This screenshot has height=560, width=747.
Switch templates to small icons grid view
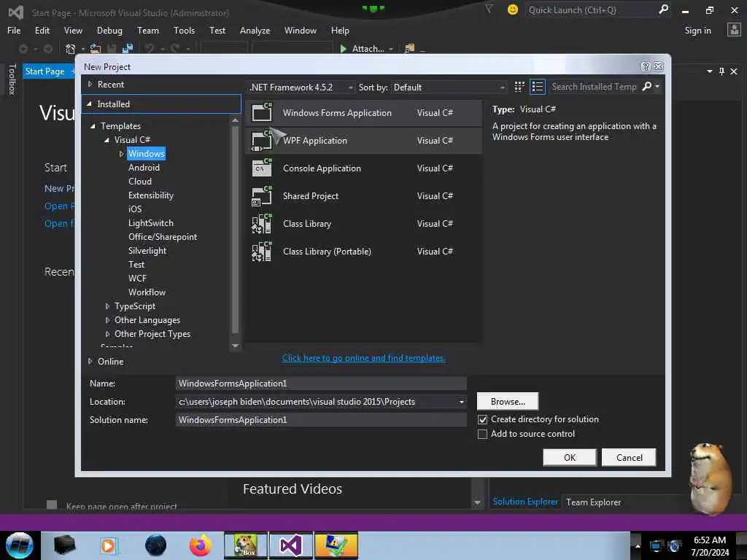pyautogui.click(x=519, y=87)
